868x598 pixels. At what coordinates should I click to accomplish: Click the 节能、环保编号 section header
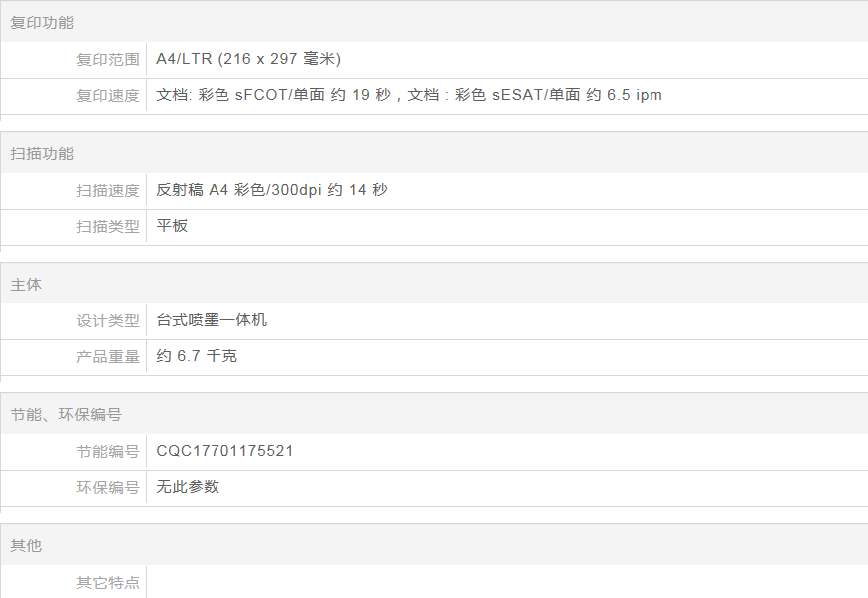click(x=66, y=415)
